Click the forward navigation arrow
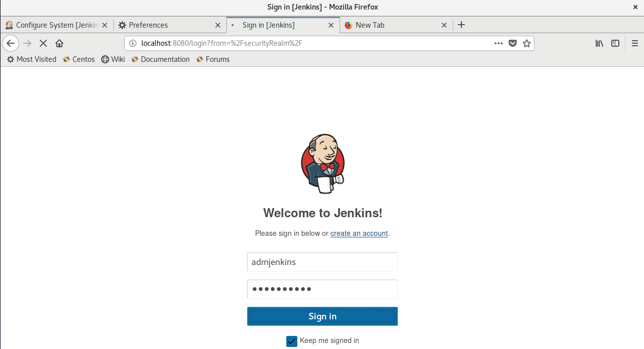Screen dimensions: 644x349 tap(27, 43)
